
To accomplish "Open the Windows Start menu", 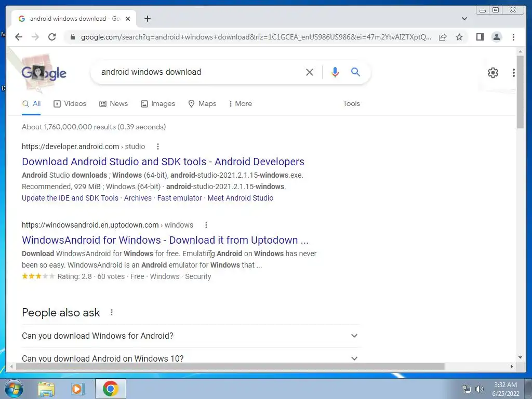I will pos(14,389).
